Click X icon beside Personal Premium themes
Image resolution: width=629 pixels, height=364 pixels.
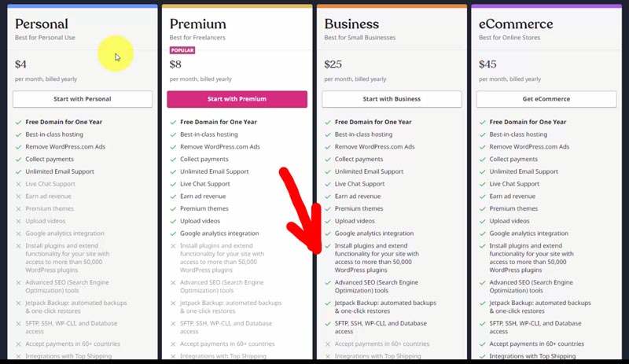click(18, 209)
